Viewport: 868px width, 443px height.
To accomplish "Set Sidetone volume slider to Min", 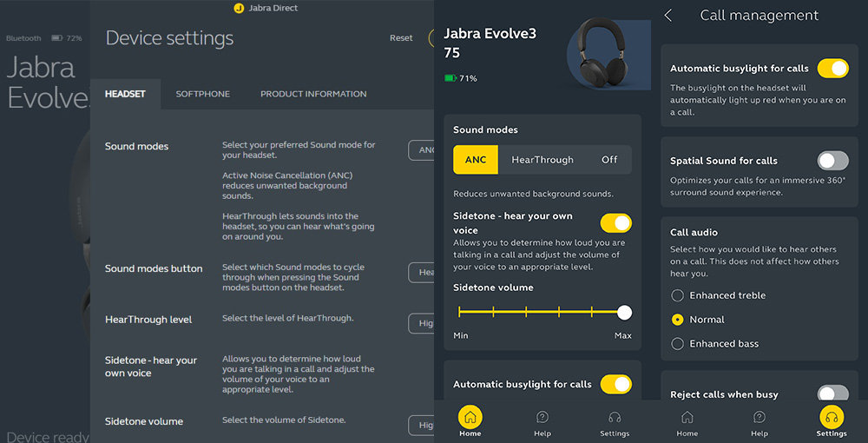I will 459,313.
